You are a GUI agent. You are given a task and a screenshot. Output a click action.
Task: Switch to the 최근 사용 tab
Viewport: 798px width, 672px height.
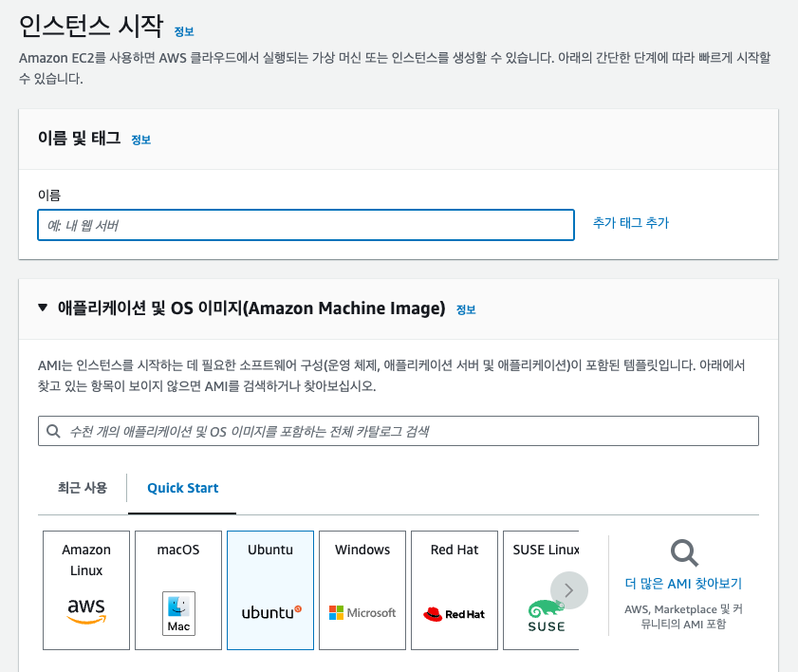click(x=83, y=488)
